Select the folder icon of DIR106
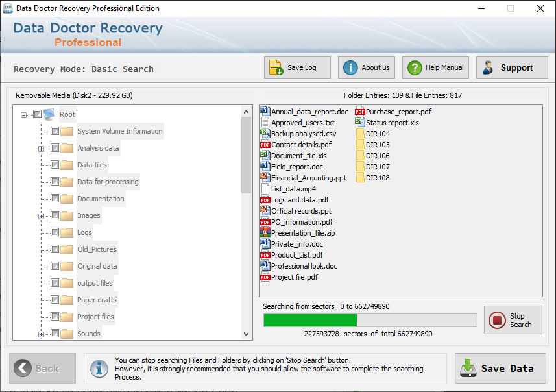 360,155
